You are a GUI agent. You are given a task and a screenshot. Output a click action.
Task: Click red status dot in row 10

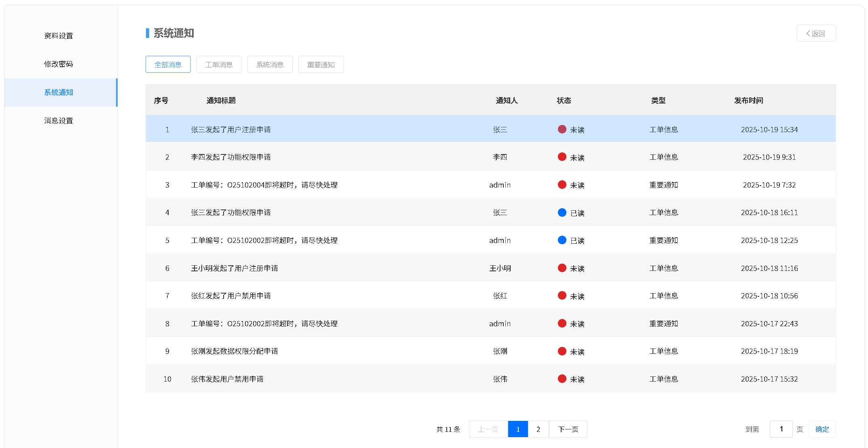pyautogui.click(x=562, y=379)
